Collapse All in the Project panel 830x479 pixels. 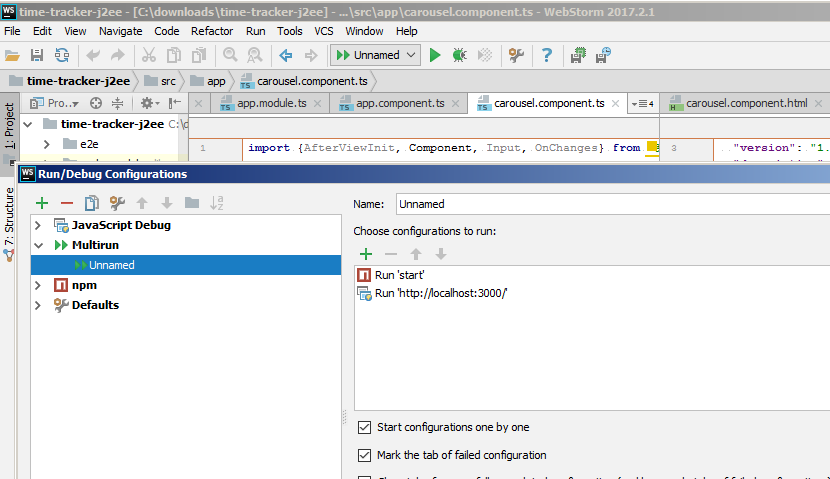[118, 103]
